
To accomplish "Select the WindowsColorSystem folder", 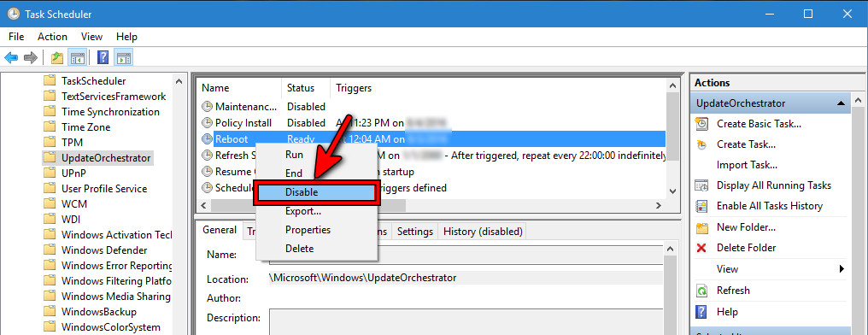I will click(x=111, y=327).
